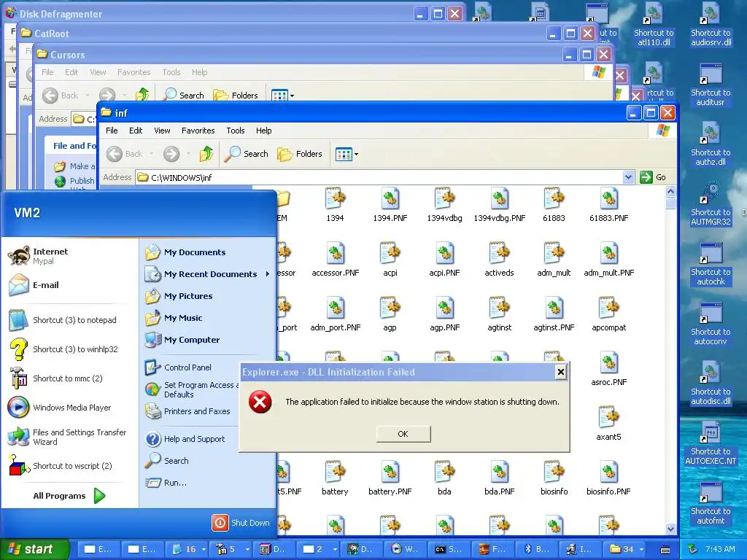
Task: Select the agp.PNF file icon
Action: 444,308
